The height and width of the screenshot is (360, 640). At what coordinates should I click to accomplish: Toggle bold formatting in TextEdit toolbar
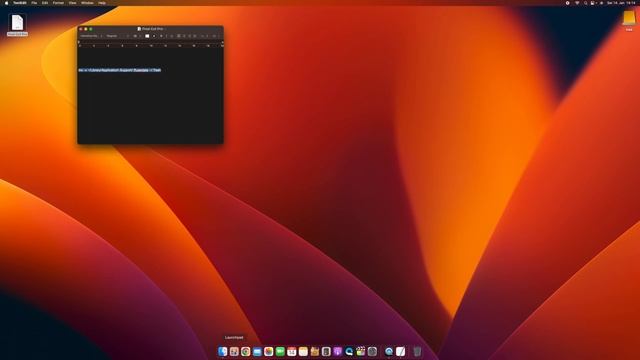tap(161, 36)
